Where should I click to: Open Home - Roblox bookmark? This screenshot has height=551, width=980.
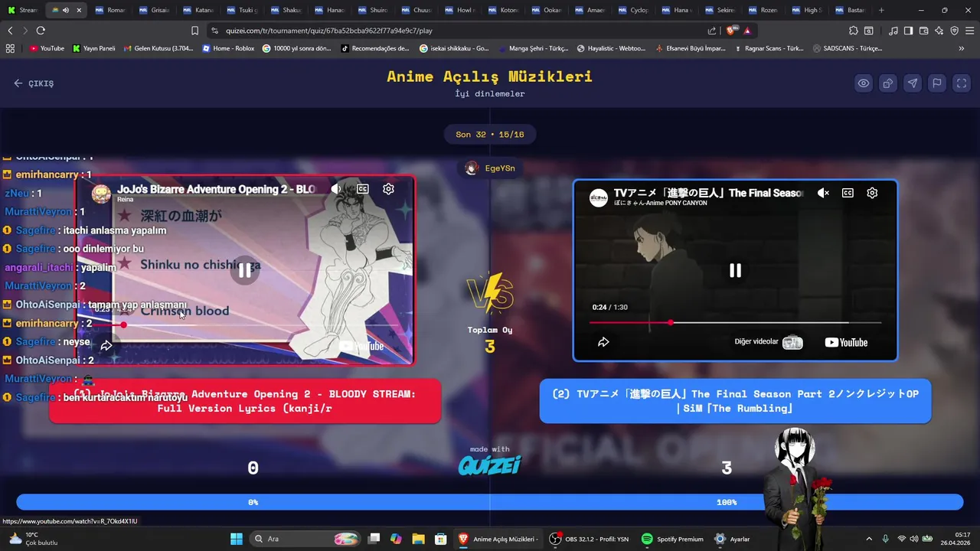click(x=228, y=48)
